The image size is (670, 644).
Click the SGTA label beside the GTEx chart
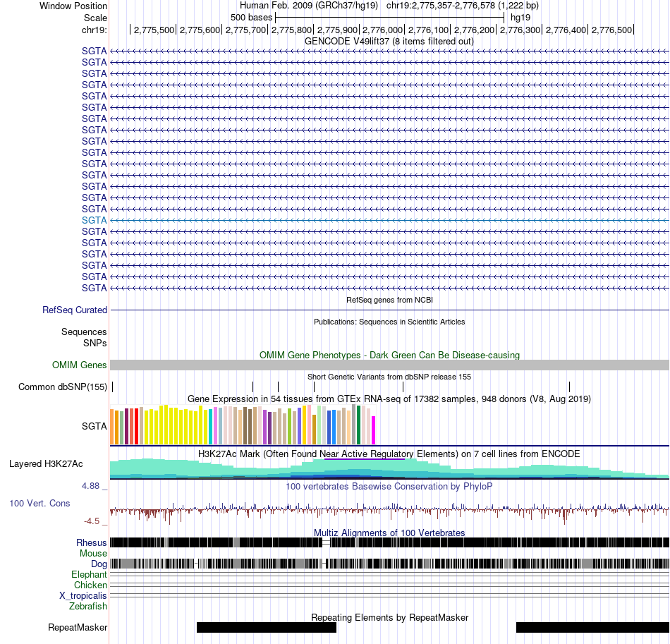[x=94, y=426]
